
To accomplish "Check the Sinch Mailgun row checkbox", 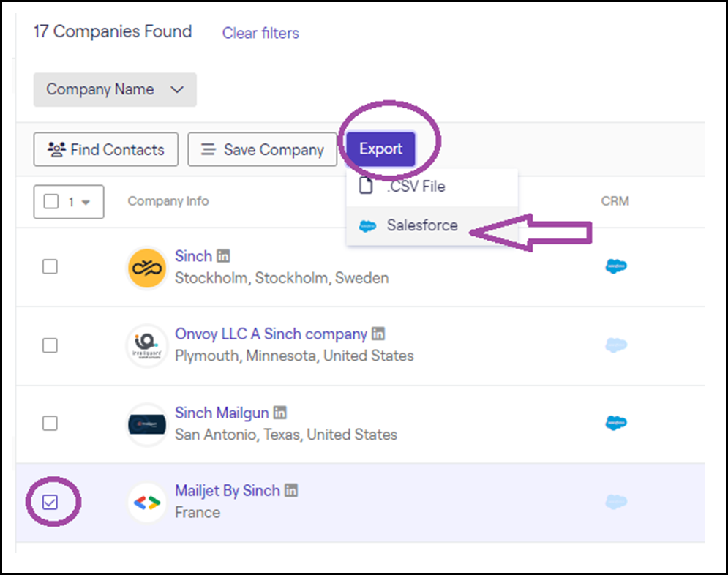I will pyautogui.click(x=50, y=424).
